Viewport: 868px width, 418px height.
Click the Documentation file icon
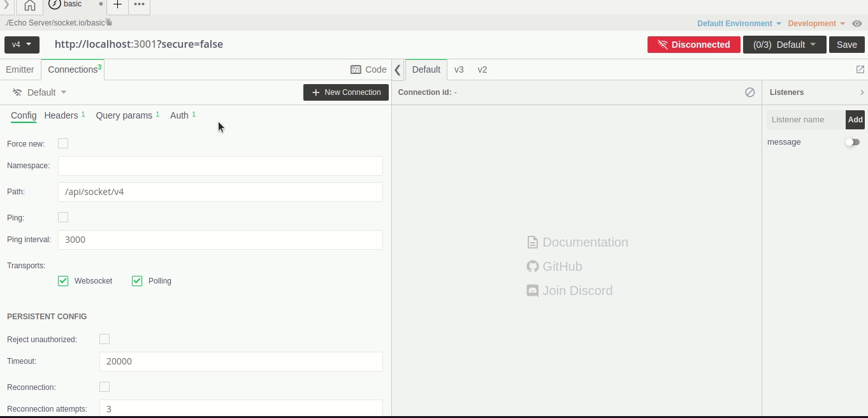click(x=532, y=242)
